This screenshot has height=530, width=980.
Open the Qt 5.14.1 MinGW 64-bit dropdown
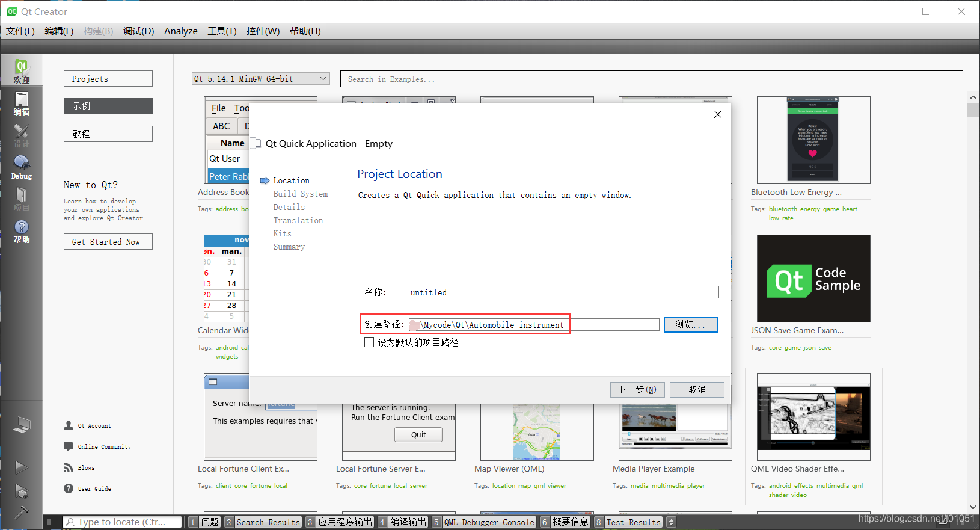[x=261, y=79]
